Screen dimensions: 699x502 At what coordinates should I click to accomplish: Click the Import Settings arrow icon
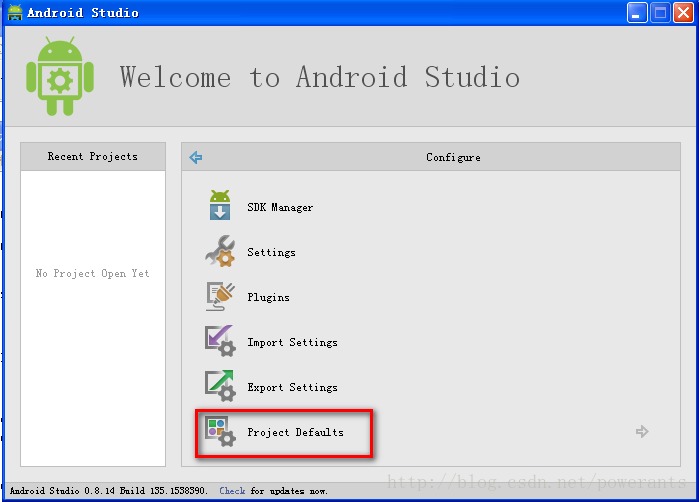[x=220, y=341]
